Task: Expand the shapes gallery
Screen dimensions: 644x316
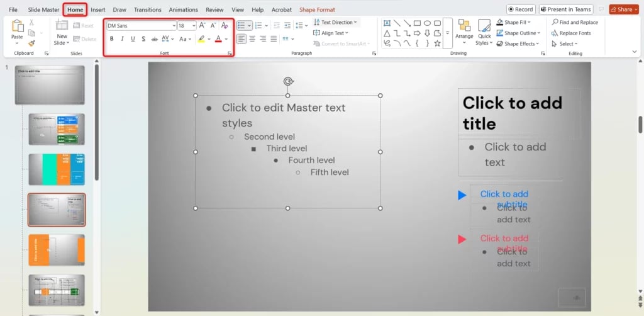Action: point(448,33)
